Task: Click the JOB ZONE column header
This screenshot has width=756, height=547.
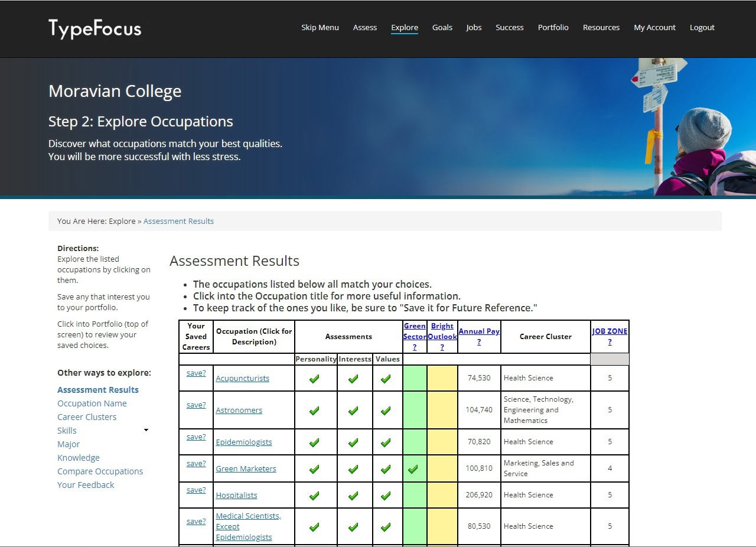Action: (610, 331)
